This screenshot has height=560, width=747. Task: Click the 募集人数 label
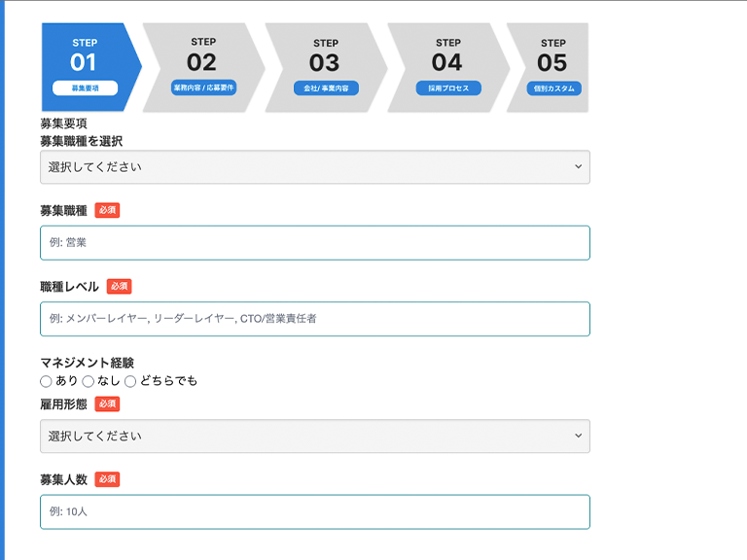coord(64,479)
